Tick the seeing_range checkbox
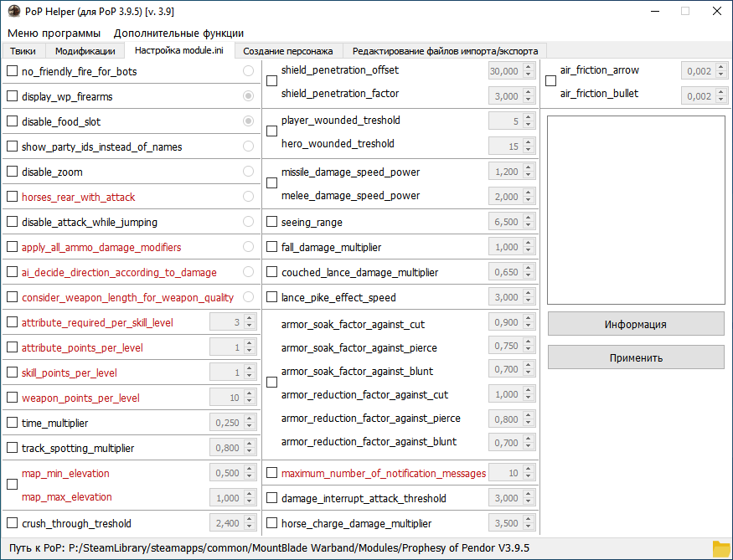This screenshot has width=733, height=560. click(x=272, y=223)
